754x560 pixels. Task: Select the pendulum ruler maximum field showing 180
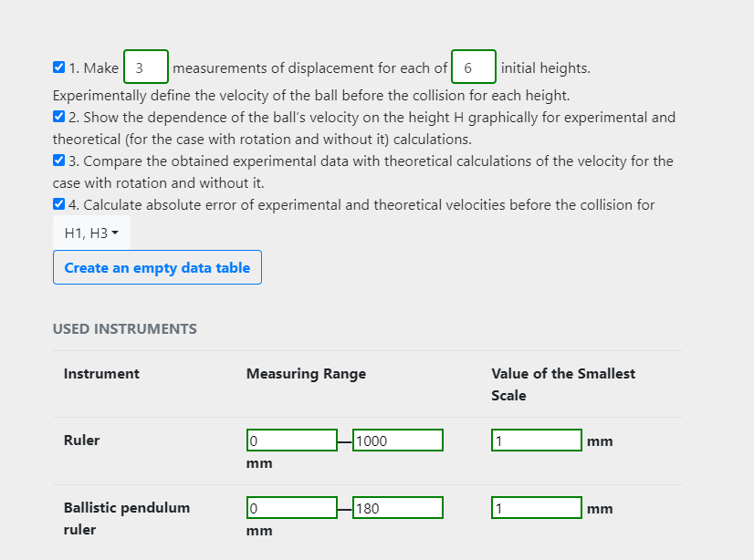tap(398, 507)
